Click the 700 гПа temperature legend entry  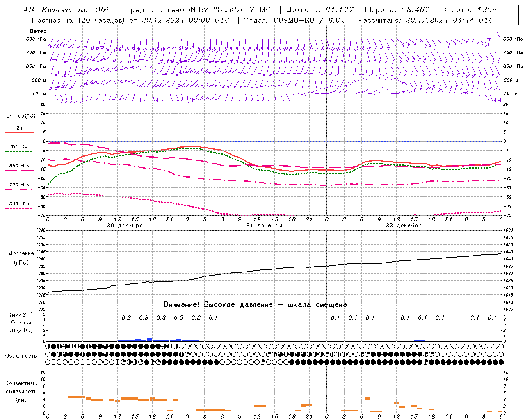(19, 185)
